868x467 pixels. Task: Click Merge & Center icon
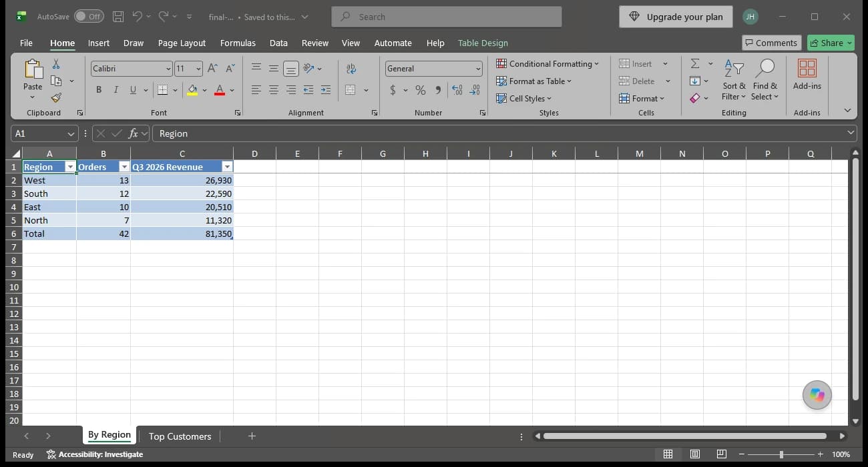coord(351,90)
